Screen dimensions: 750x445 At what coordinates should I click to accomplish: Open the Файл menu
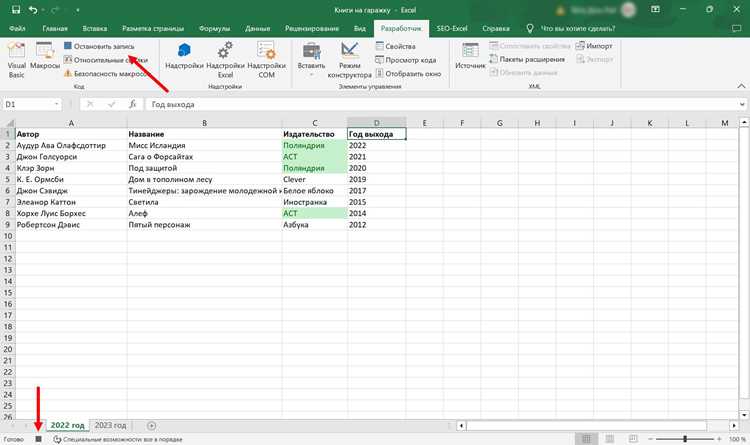tap(17, 28)
